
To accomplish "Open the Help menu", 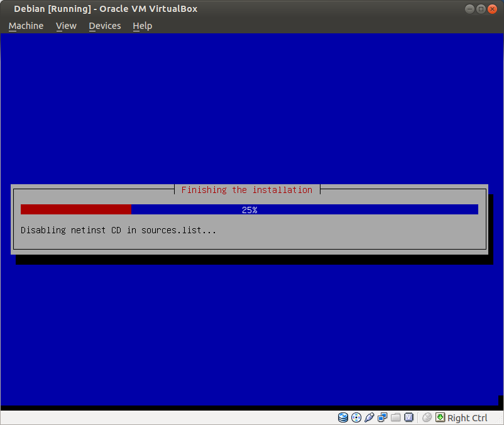I will coord(142,26).
